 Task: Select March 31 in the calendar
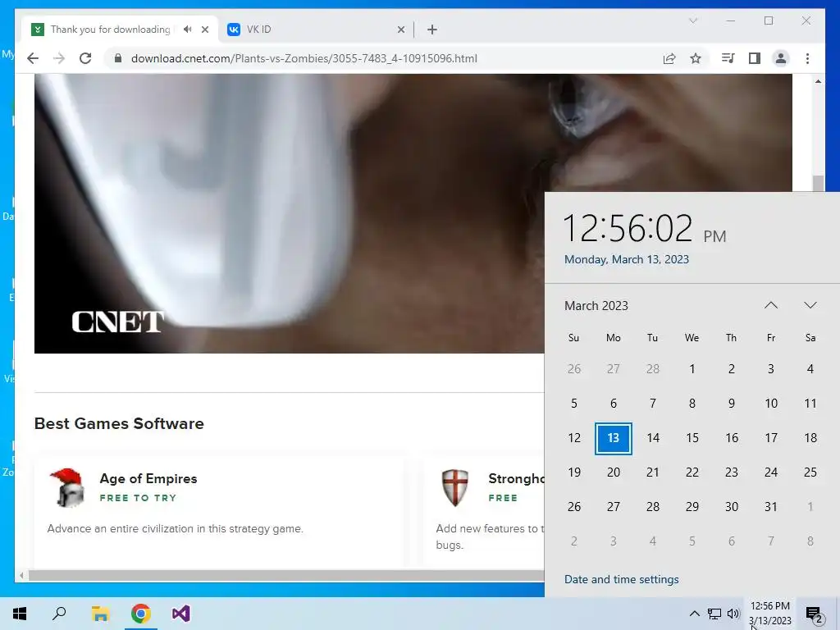tap(771, 507)
